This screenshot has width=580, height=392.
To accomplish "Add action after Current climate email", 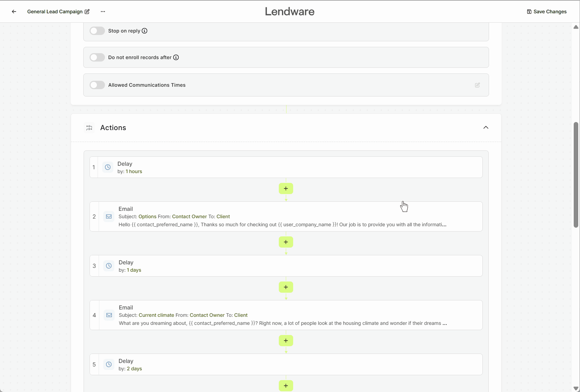I will tap(286, 341).
